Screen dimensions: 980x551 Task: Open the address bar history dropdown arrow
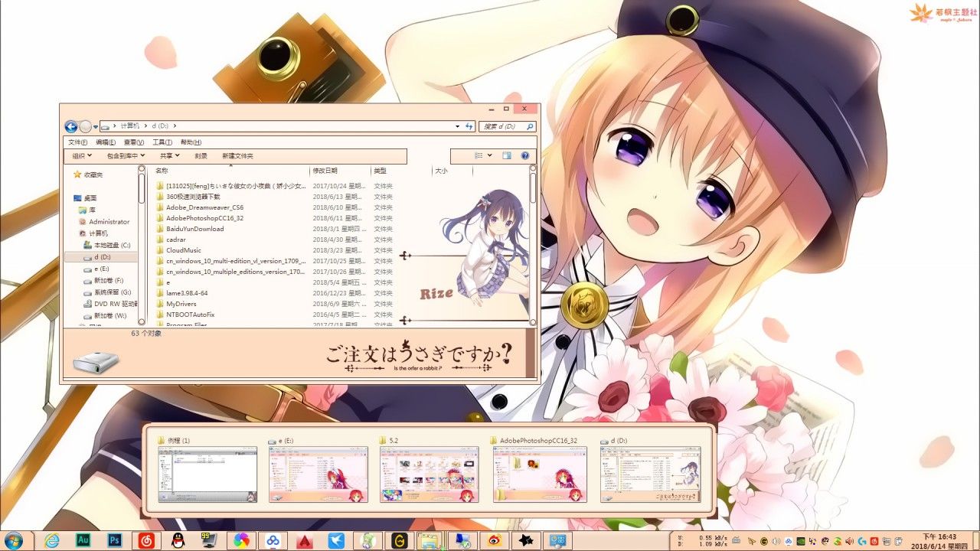[457, 126]
